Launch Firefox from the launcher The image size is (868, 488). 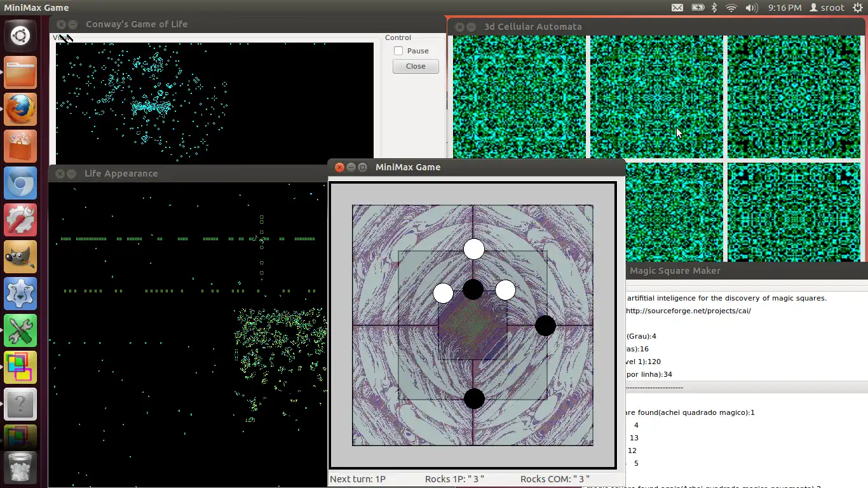point(20,109)
